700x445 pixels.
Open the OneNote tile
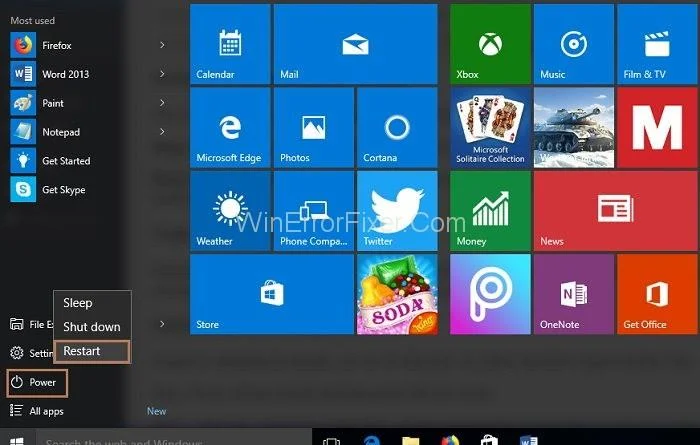point(574,295)
